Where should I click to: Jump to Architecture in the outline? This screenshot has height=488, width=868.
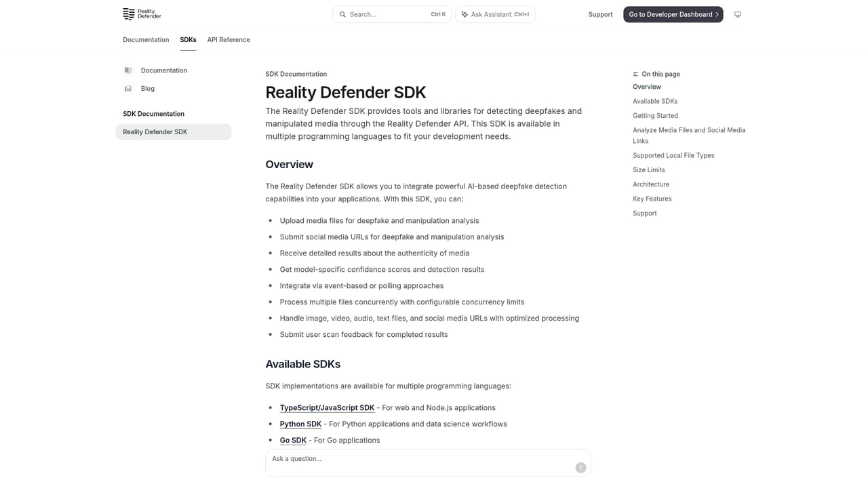[651, 184]
